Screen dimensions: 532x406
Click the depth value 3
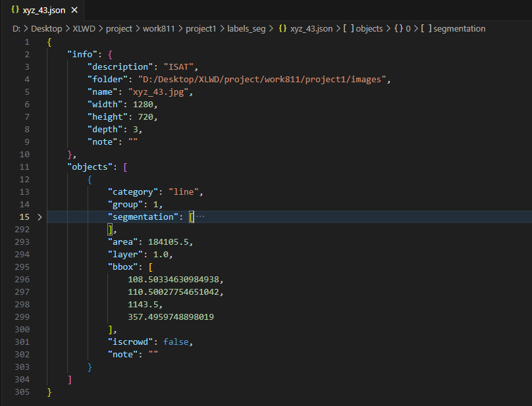point(136,130)
